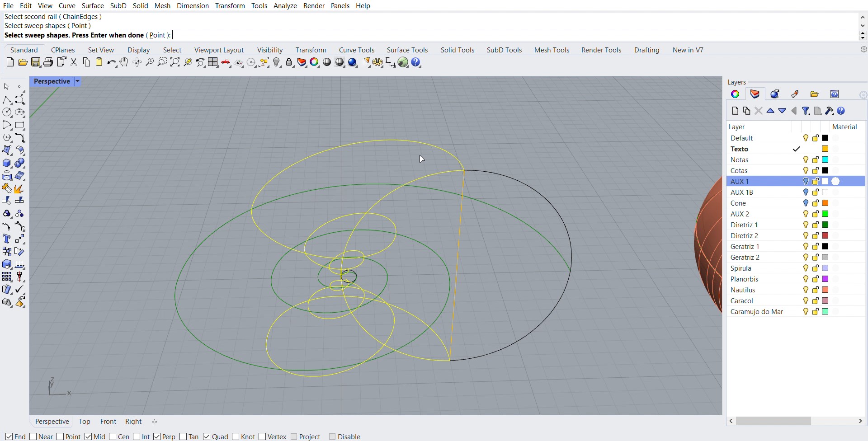Lock the Spirula layer via padlock
The image size is (868, 441).
pos(816,268)
